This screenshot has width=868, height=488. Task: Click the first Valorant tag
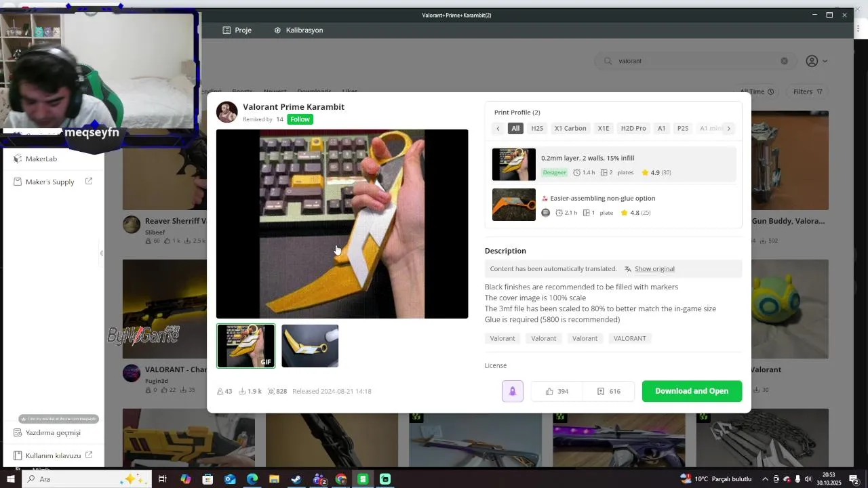[502, 338]
